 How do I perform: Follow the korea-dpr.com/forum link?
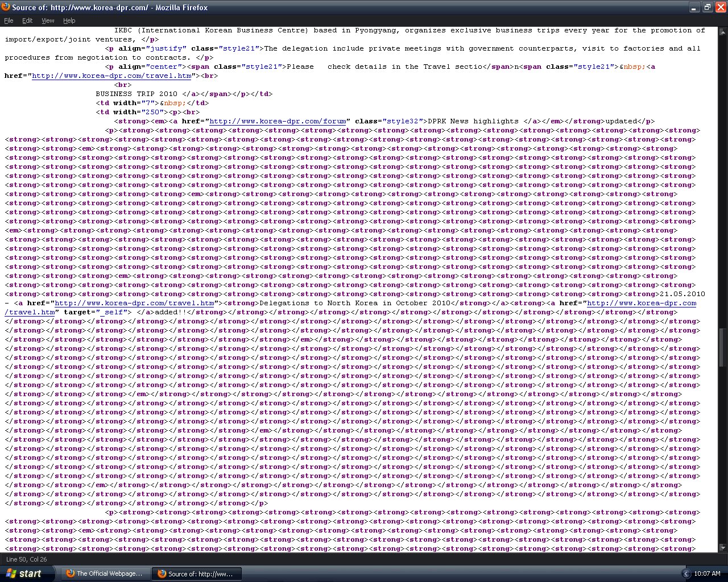click(x=278, y=121)
